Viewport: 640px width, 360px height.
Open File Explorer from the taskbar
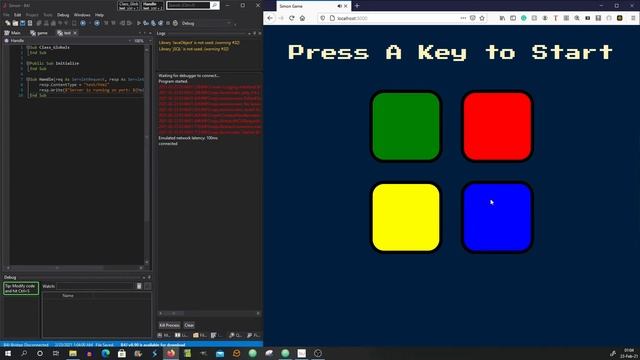click(x=73, y=353)
